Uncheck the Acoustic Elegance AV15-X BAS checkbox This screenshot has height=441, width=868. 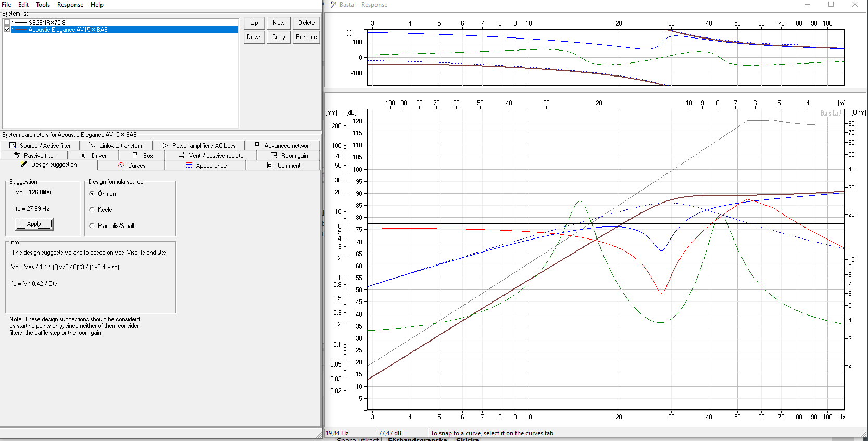(x=7, y=30)
